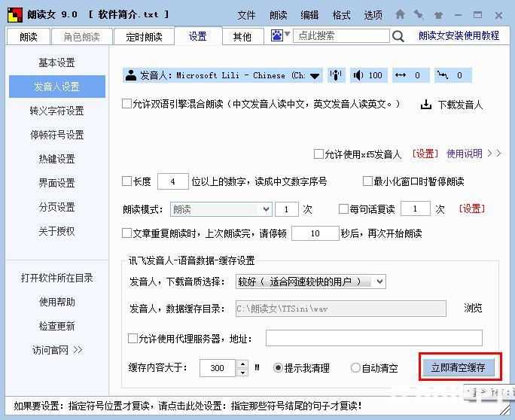Open 分页设置 in sidebar

(x=56, y=207)
